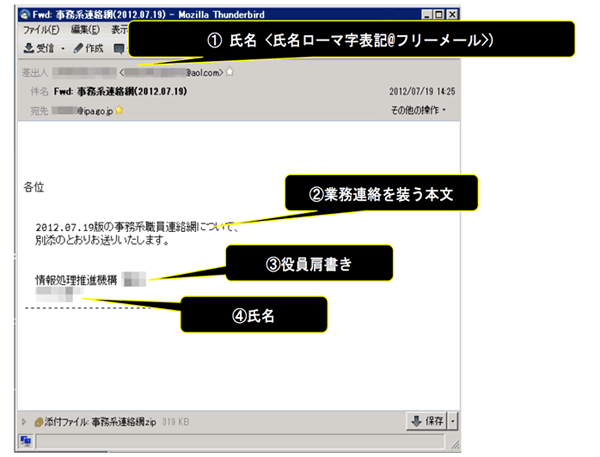The image size is (600, 457).
Task: Click the window resize grip in the status bar corner
Action: pyautogui.click(x=455, y=444)
